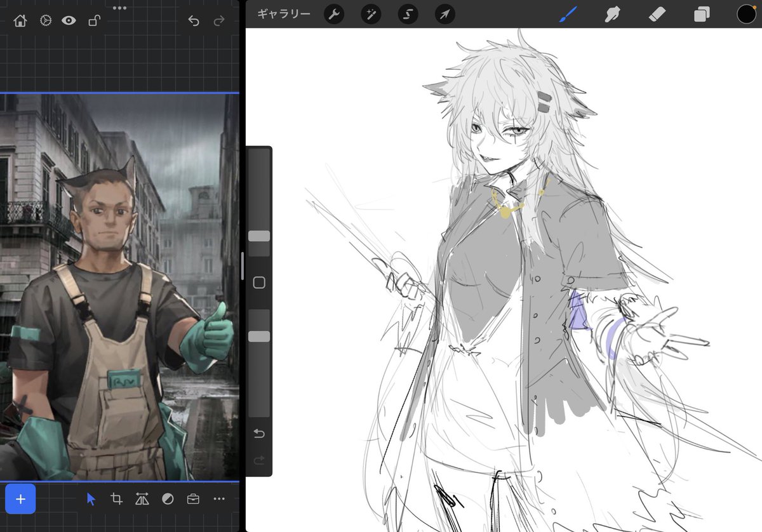762x532 pixels.
Task: Open Procreate Adjustments magic wand menu
Action: tap(371, 14)
